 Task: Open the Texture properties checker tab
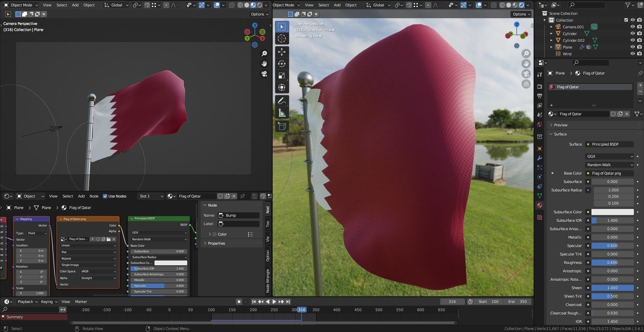[540, 217]
